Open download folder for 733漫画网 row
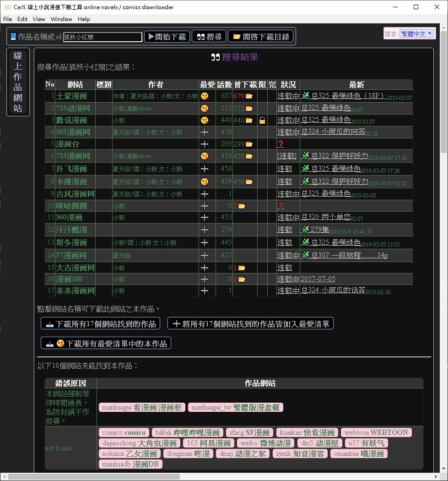 pos(249,156)
